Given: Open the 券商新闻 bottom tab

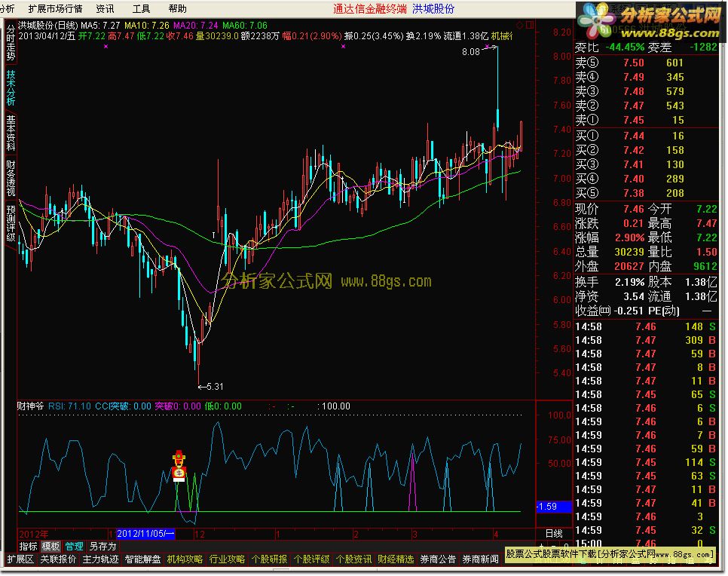Looking at the screenshot, I should click(480, 559).
